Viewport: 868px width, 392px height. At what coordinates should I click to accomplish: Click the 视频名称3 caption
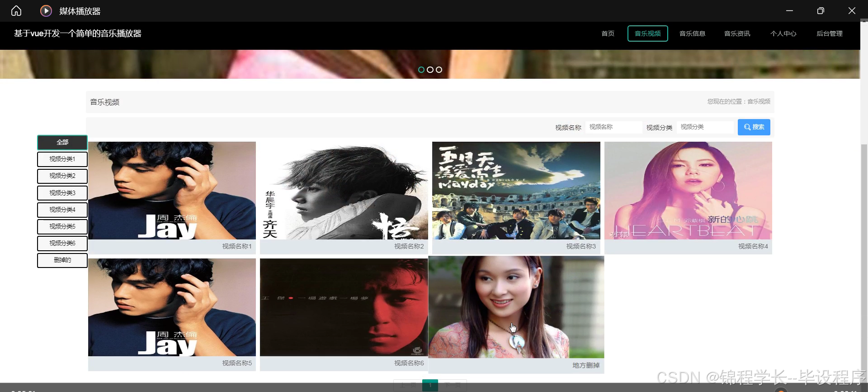(x=581, y=246)
